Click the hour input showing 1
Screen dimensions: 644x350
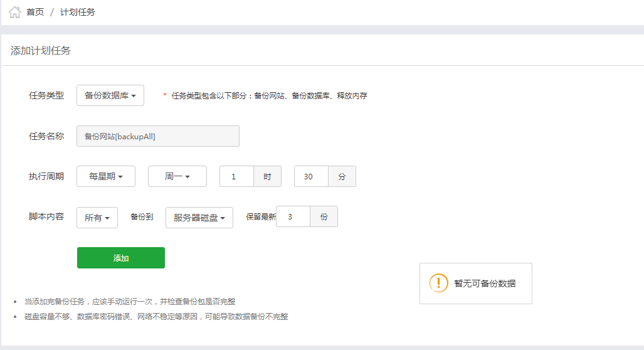[x=236, y=176]
